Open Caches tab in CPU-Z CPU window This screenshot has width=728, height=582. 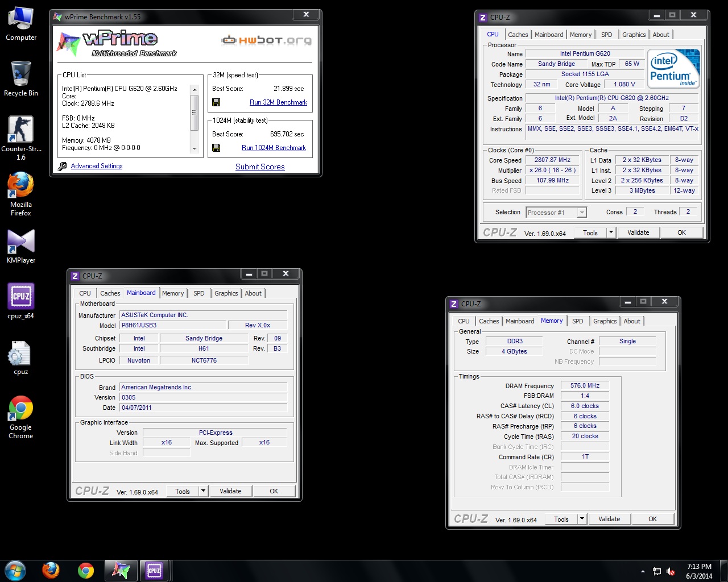tap(518, 35)
